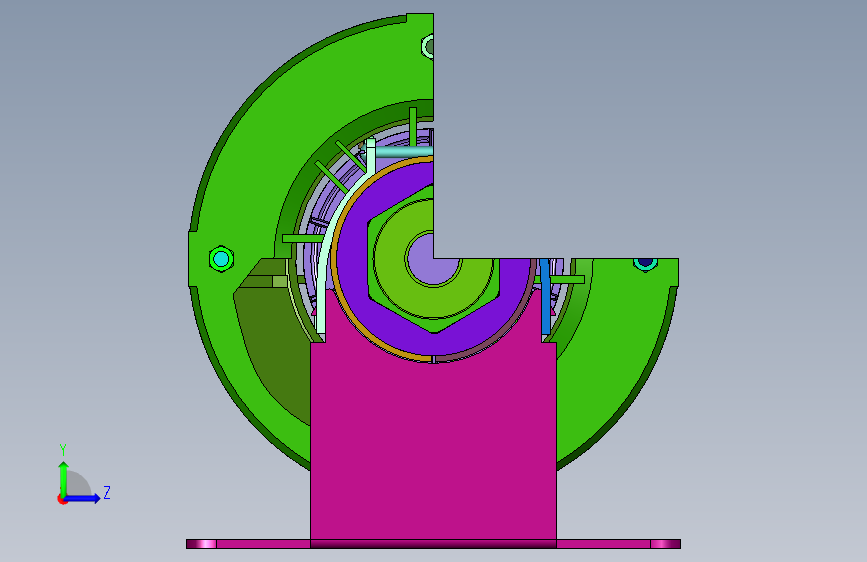Select the blue vertical strip beside the bracket

click(x=545, y=296)
